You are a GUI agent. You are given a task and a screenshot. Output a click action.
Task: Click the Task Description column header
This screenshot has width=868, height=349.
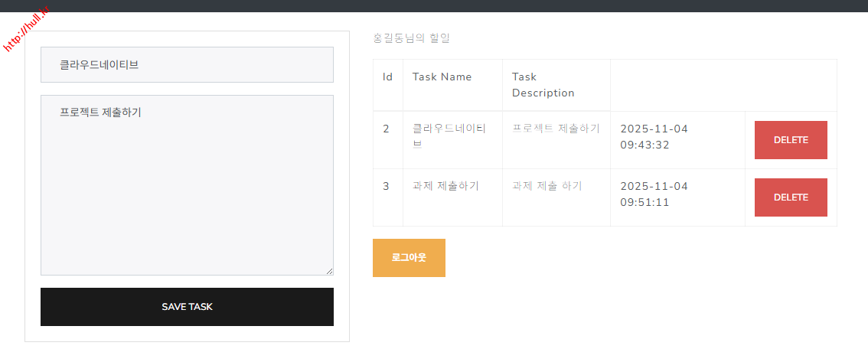(543, 85)
